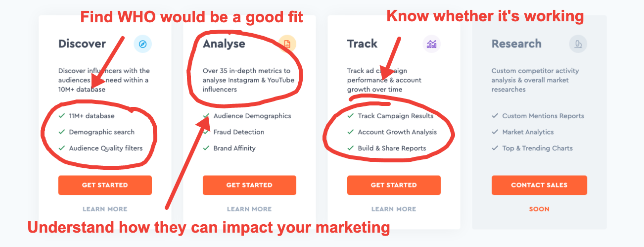Open Learn More under Discover
This screenshot has width=644, height=247.
[x=105, y=209]
